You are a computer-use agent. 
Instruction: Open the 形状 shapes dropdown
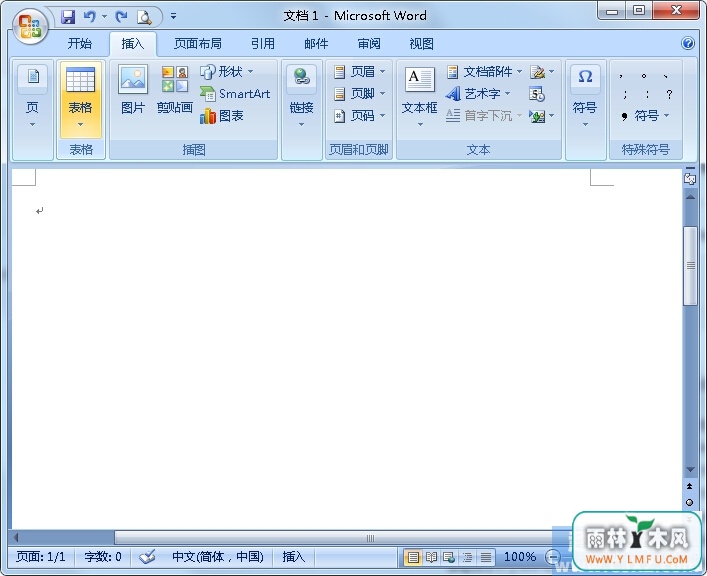[227, 71]
